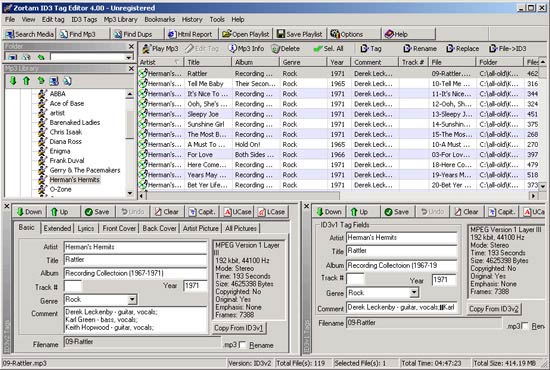This screenshot has width=550, height=370.
Task: Show Mp3 Info for selected file
Action: 246,49
